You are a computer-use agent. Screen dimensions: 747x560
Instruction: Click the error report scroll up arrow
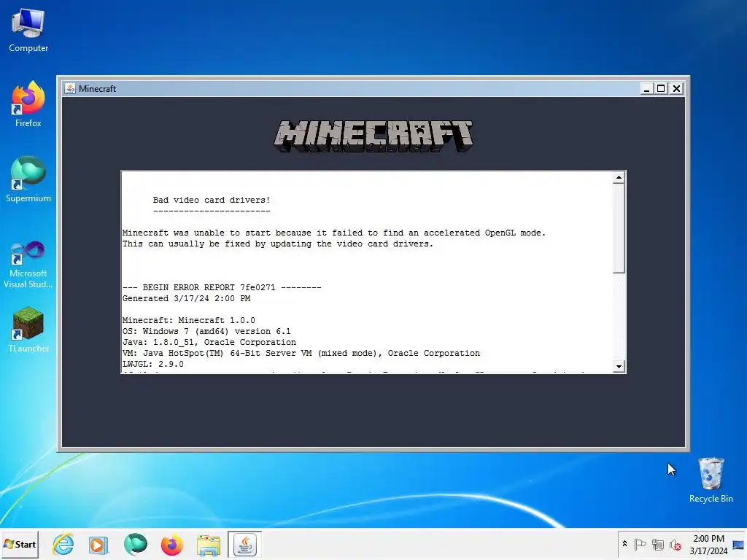tap(619, 178)
